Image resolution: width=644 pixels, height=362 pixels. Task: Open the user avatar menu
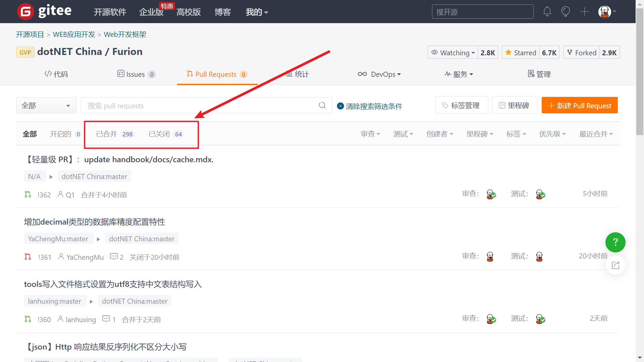tap(607, 12)
